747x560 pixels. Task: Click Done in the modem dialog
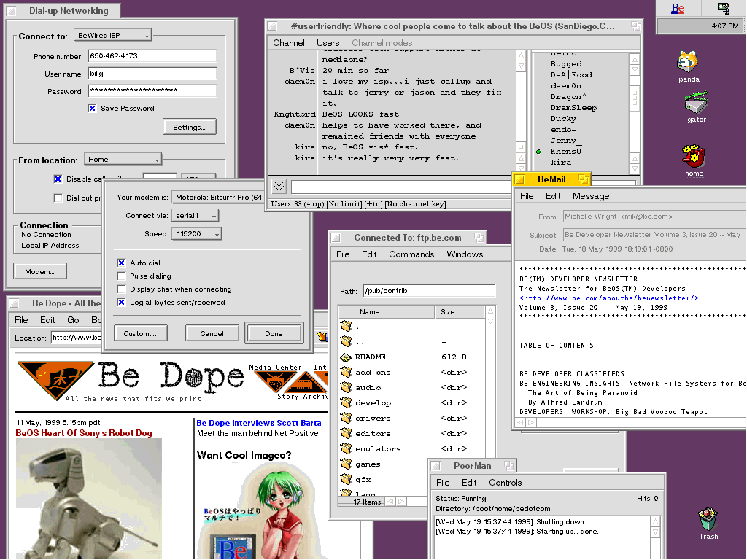click(x=274, y=333)
